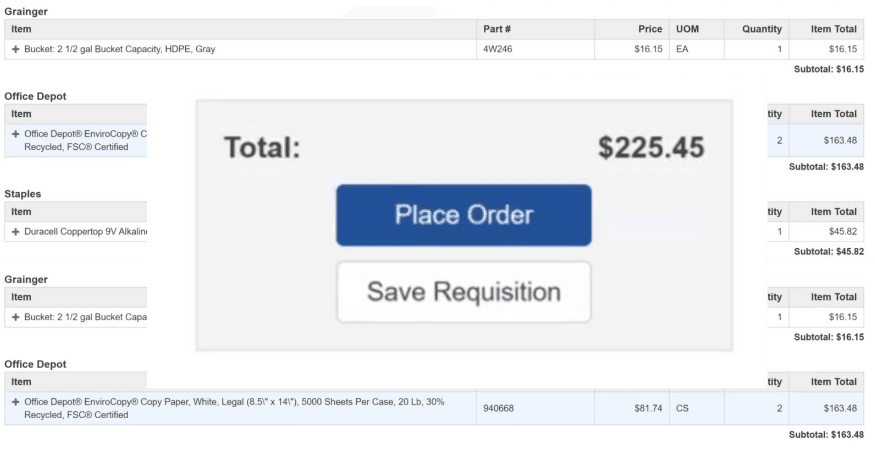Expand the top Grainger bucket item row

coord(14,49)
